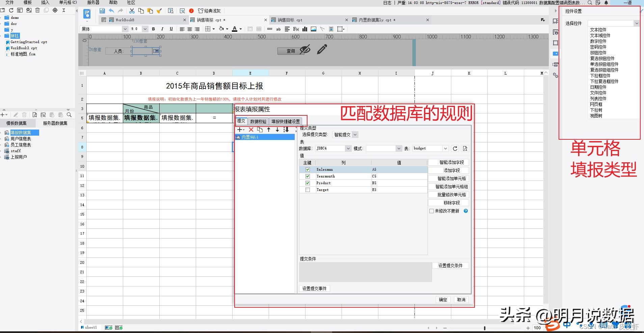Open the add submit plus dropdown
This screenshot has width=644, height=333.
pyautogui.click(x=241, y=130)
